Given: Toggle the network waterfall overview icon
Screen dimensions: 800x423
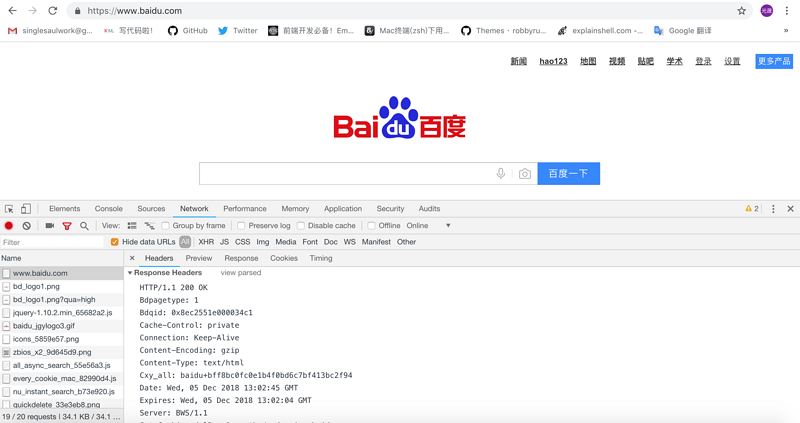Looking at the screenshot, I should click(149, 226).
